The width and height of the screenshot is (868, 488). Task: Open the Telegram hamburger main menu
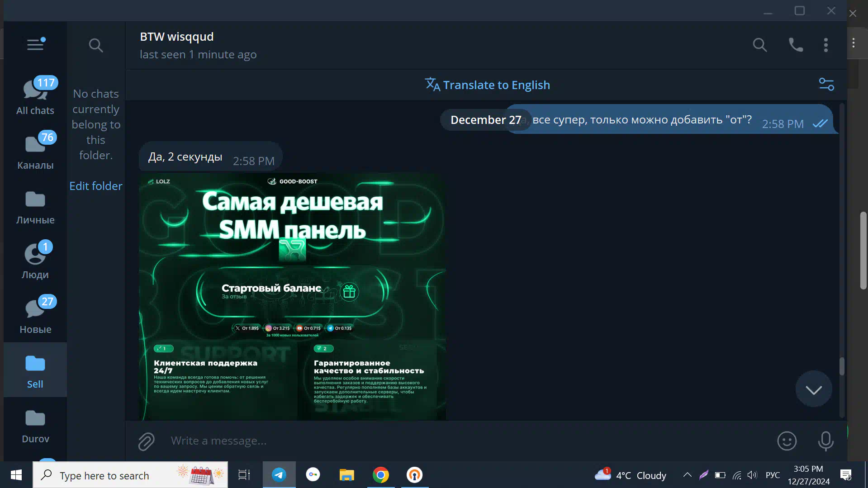[35, 44]
